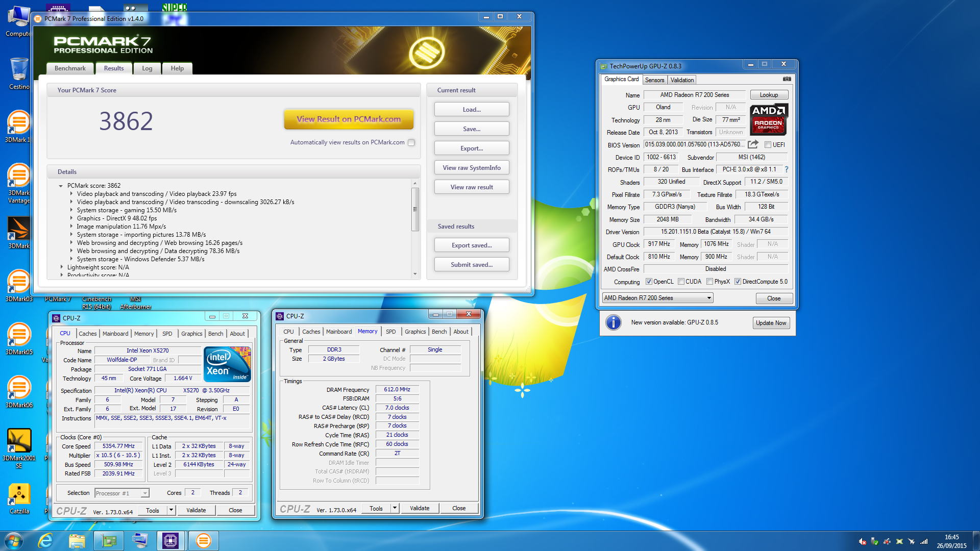Screen dimensions: 980x551
Task: Switch to PCMark 7 via its taskbar icon
Action: pyautogui.click(x=203, y=540)
